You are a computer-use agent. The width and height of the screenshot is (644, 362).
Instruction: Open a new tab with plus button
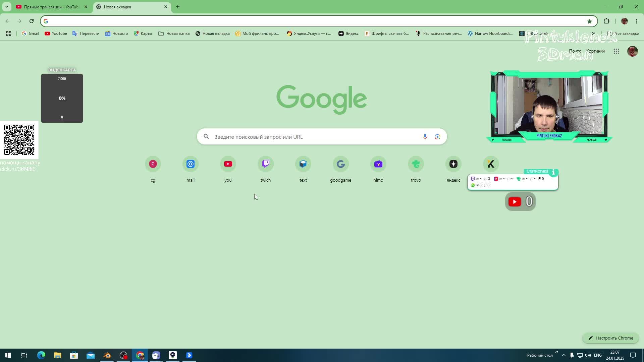(178, 7)
